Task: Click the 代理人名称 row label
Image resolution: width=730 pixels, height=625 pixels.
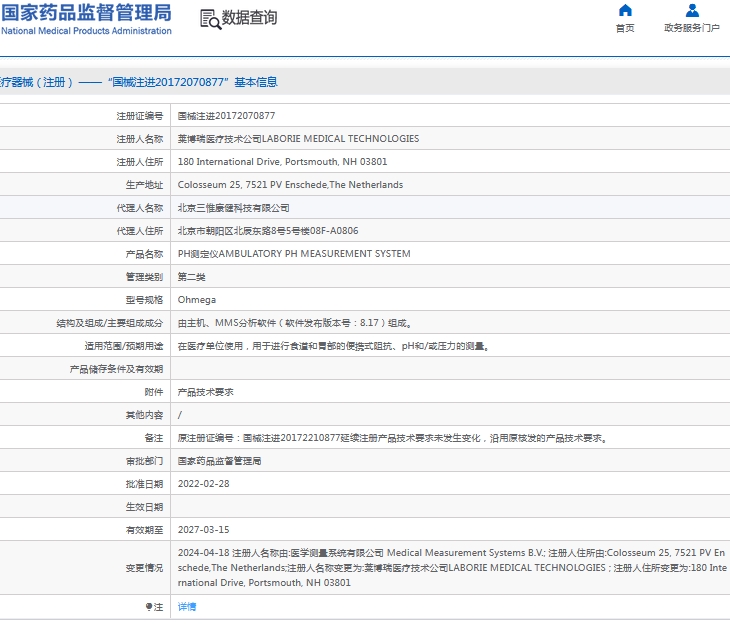Action: (140, 208)
